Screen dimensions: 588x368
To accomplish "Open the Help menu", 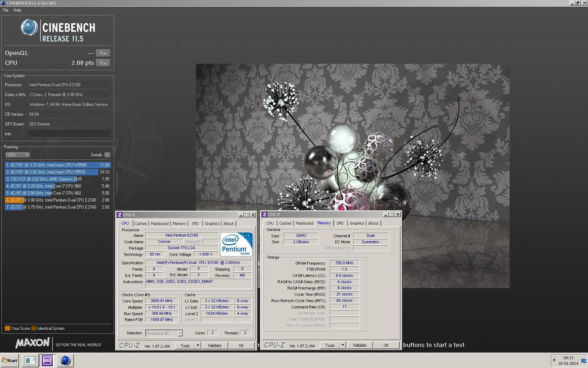I will click(17, 10).
